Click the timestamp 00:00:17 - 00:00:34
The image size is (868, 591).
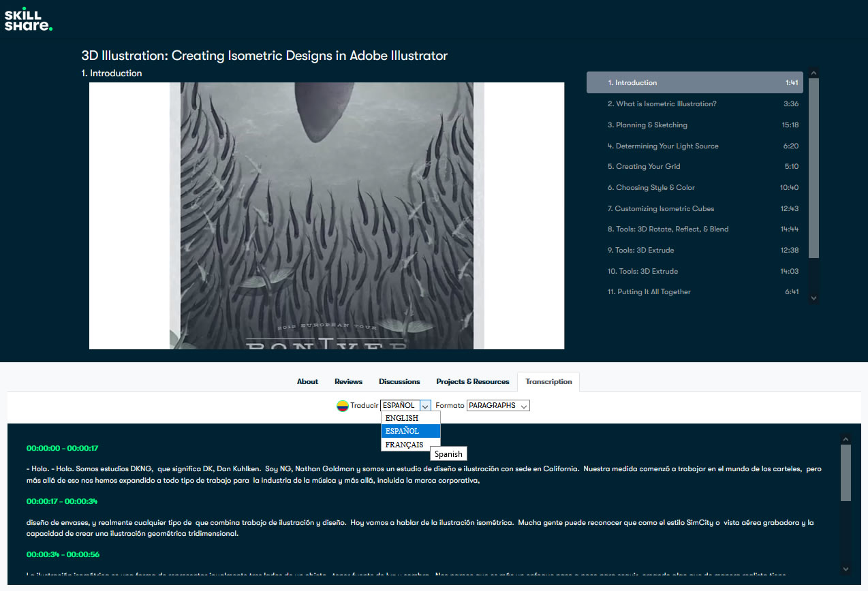(x=63, y=501)
